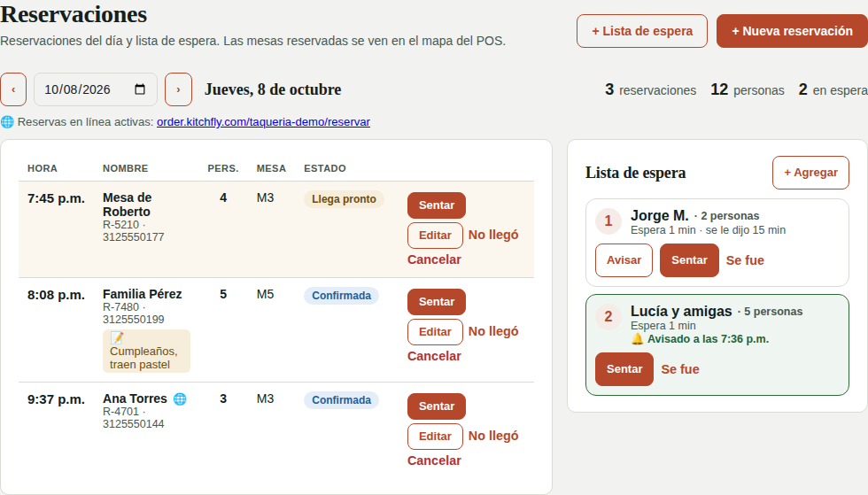Screen dimensions: 868x495
Task: Mark Jorge M. as Se fue
Action: (x=745, y=260)
